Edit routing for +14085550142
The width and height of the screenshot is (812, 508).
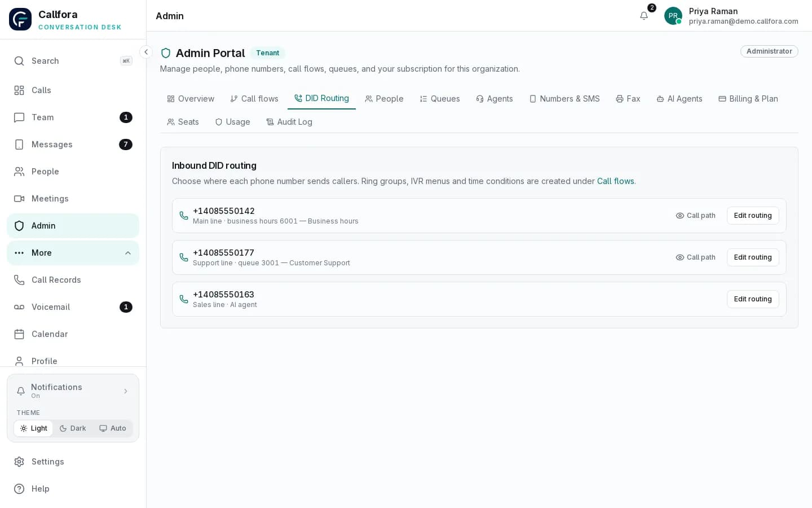point(753,216)
